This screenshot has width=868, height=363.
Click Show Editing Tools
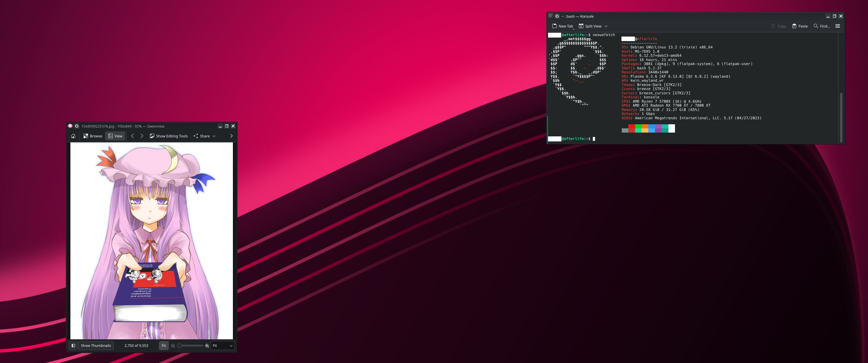coord(169,136)
